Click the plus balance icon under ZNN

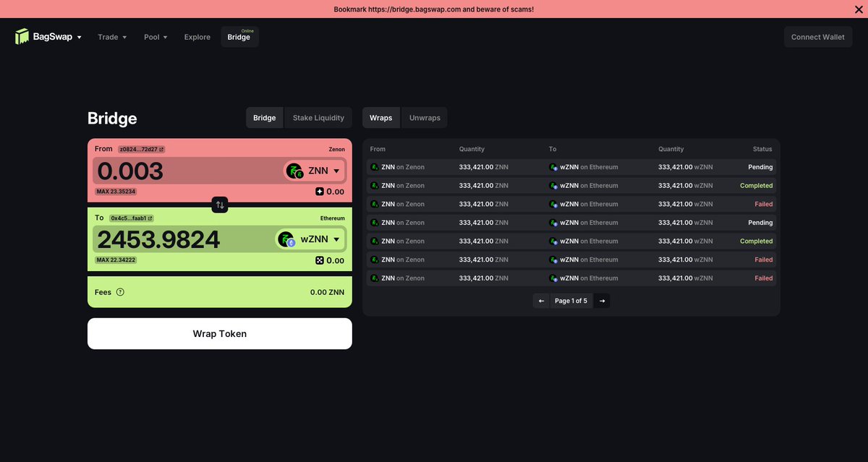(319, 192)
